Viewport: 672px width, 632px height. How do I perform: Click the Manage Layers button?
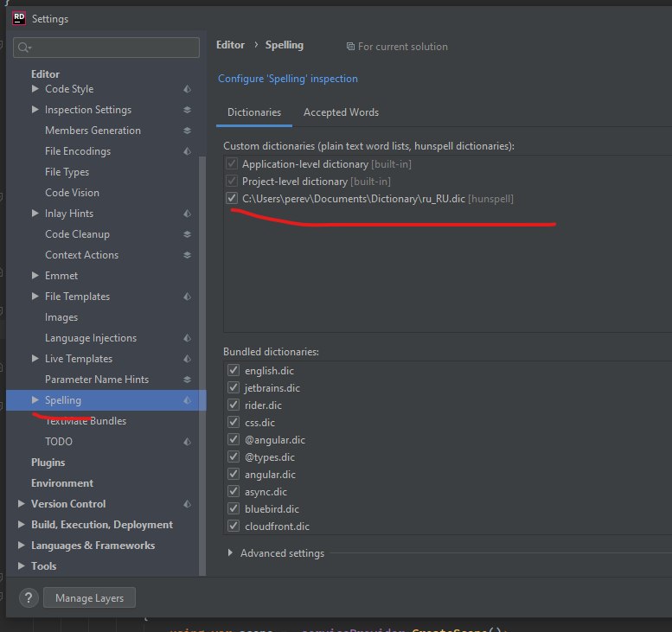(90, 597)
